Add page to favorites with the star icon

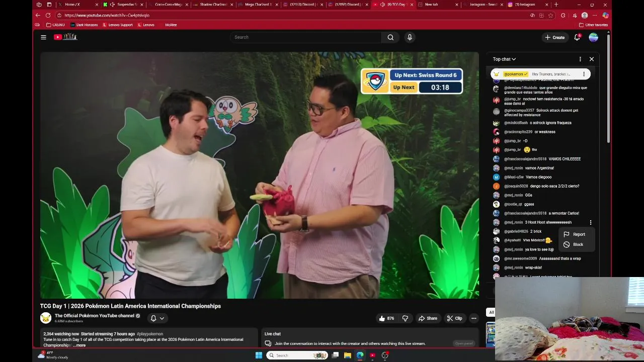pyautogui.click(x=551, y=15)
